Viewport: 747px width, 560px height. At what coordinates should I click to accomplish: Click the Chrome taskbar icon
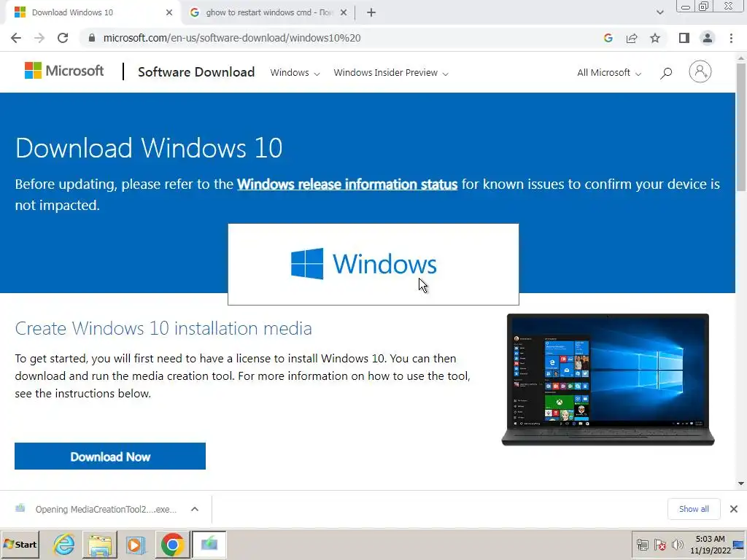(172, 544)
